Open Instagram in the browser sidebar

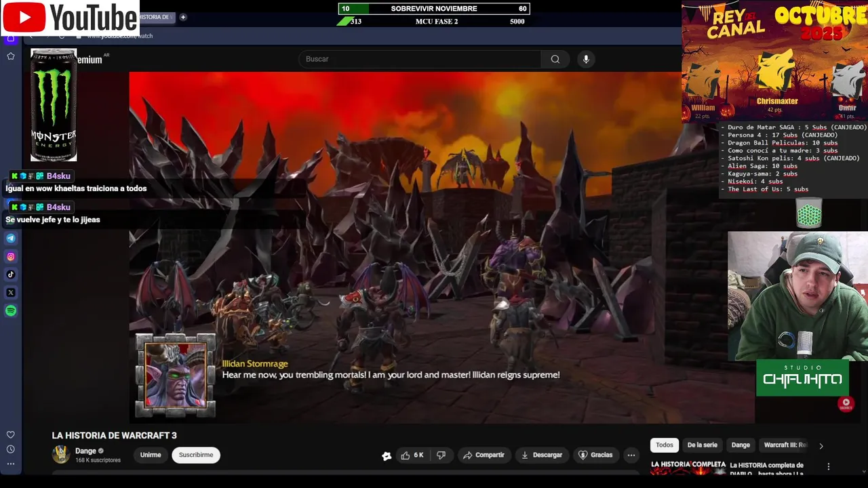point(11,256)
